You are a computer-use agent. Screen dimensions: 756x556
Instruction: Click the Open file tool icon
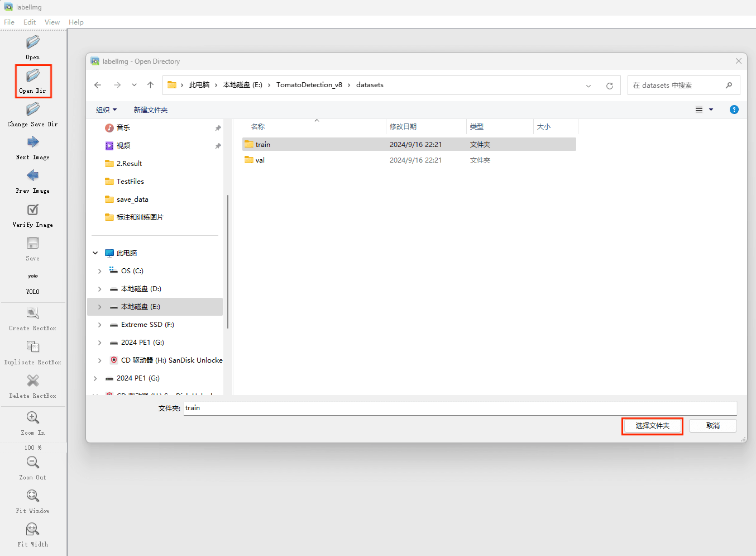[33, 42]
